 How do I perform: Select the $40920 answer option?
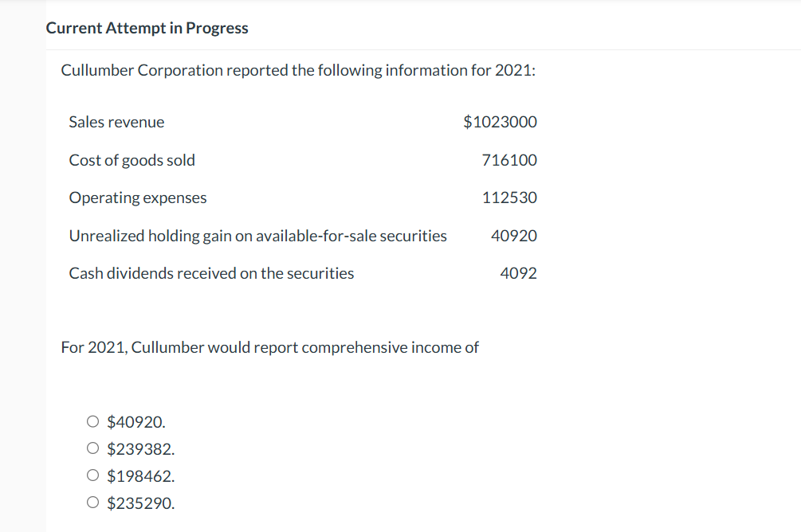[92, 421]
